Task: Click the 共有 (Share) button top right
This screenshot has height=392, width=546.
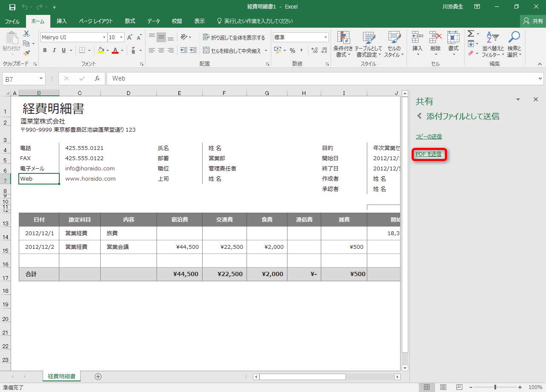Action: 533,21
